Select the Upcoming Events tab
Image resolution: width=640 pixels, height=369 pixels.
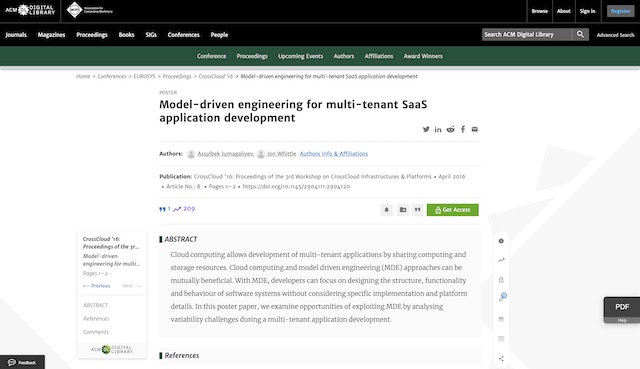pyautogui.click(x=300, y=56)
